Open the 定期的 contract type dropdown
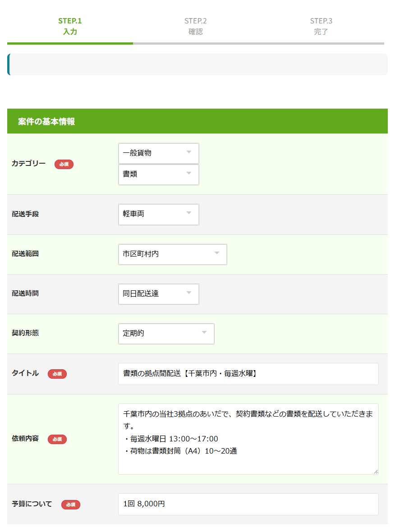 (x=166, y=334)
